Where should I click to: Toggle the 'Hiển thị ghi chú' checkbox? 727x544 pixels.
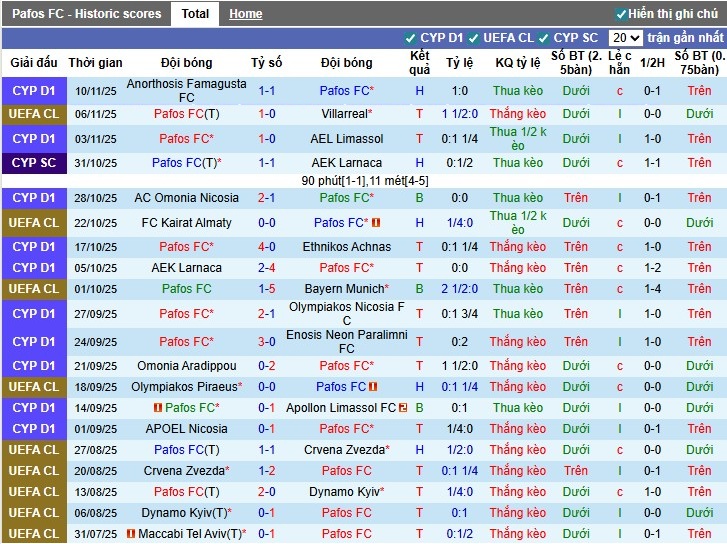(621, 14)
